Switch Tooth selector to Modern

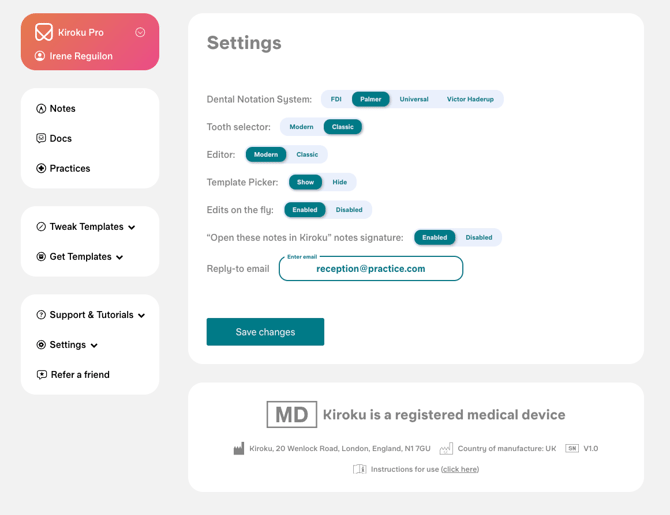[x=301, y=127]
